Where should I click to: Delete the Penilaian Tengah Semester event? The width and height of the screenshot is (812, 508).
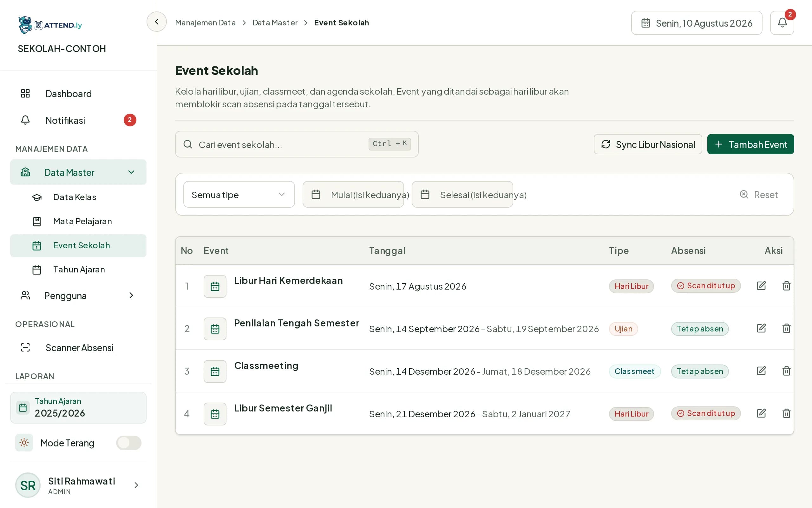coord(786,328)
